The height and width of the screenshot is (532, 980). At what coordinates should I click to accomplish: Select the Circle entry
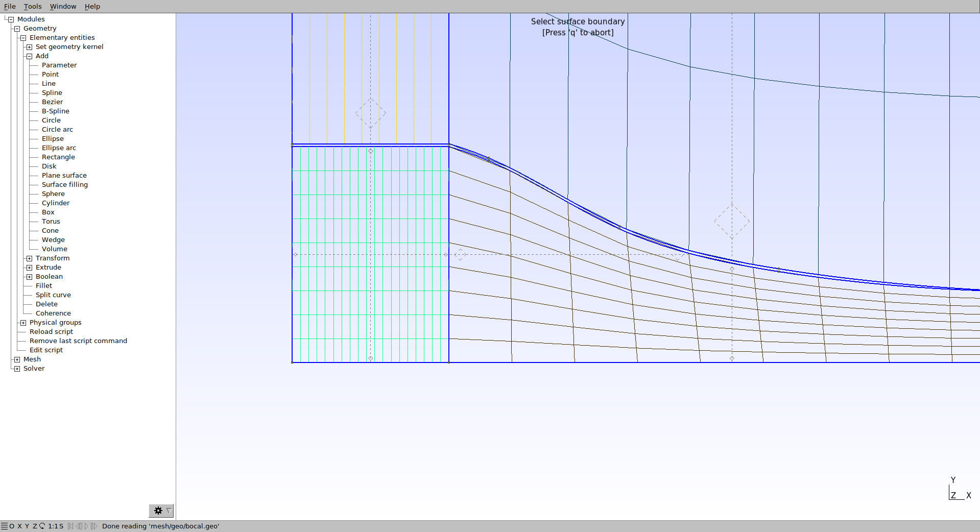pyautogui.click(x=51, y=120)
